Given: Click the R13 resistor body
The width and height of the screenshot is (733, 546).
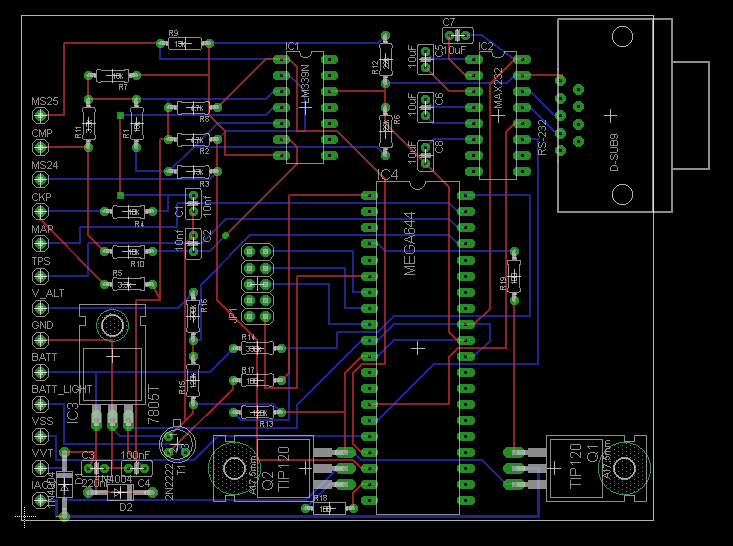Looking at the screenshot, I should coord(258,412).
